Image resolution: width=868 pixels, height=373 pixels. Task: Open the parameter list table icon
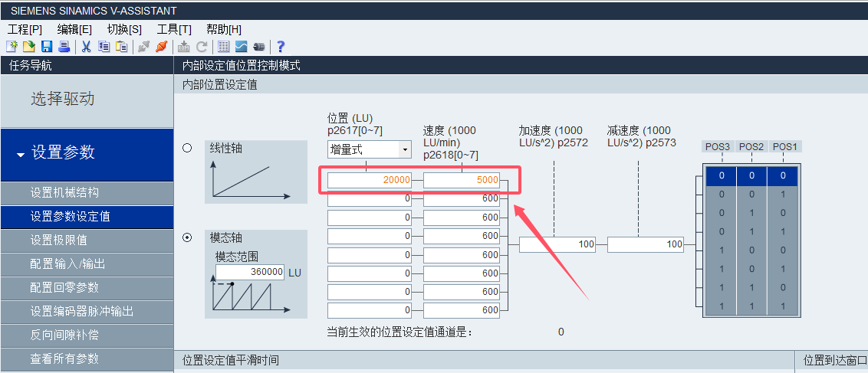coord(224,47)
